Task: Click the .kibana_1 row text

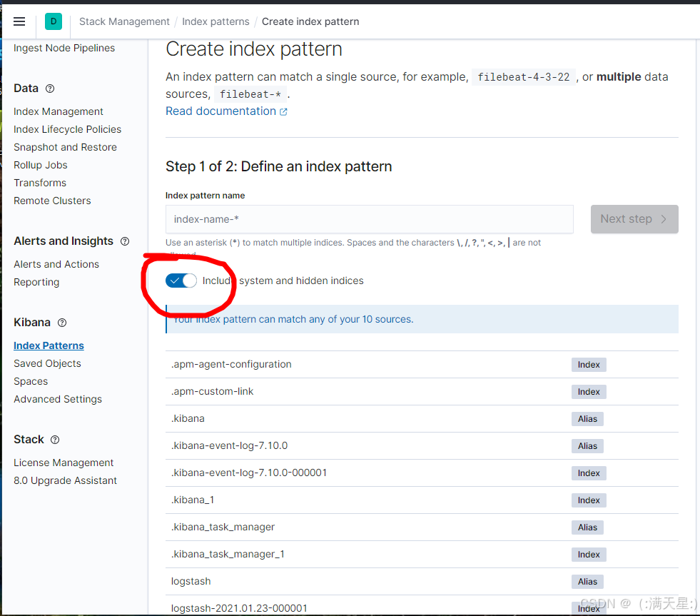Action: 193,500
